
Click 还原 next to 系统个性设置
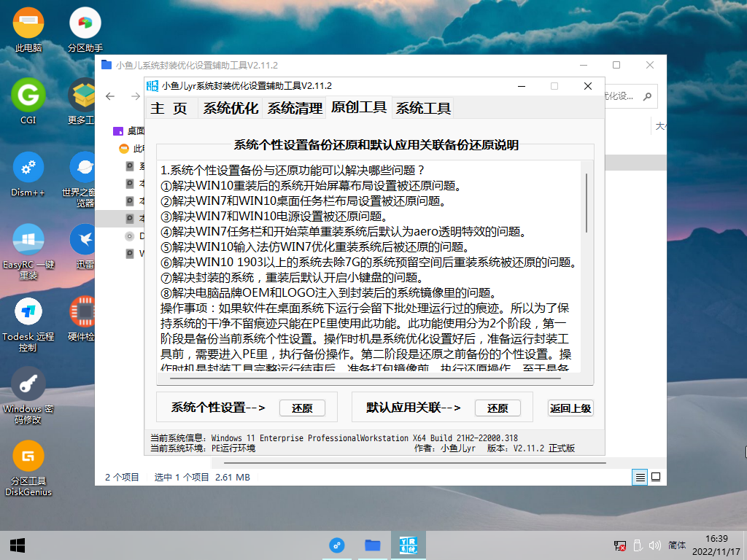coord(302,408)
